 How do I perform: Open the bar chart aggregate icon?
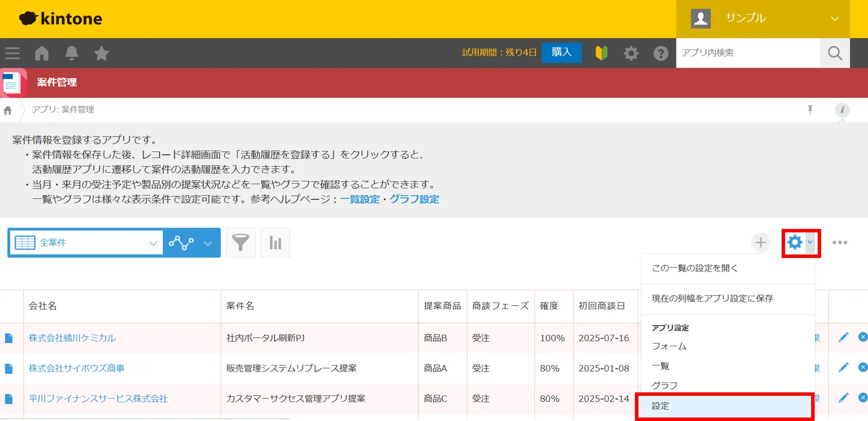tap(275, 243)
